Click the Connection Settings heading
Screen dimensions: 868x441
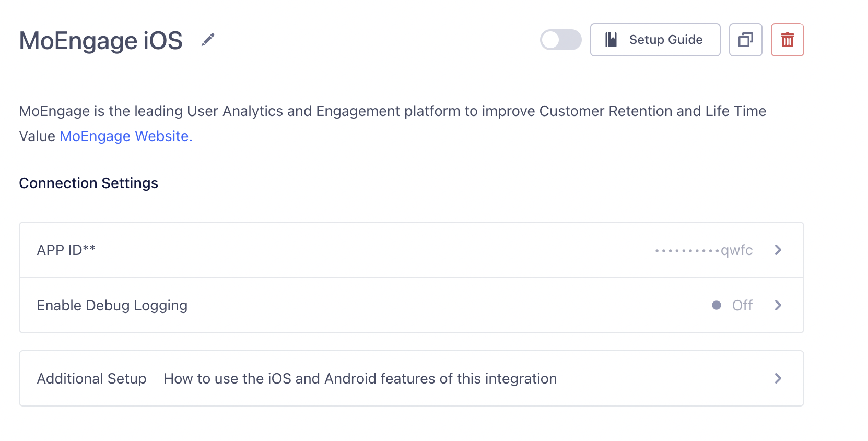pos(88,183)
